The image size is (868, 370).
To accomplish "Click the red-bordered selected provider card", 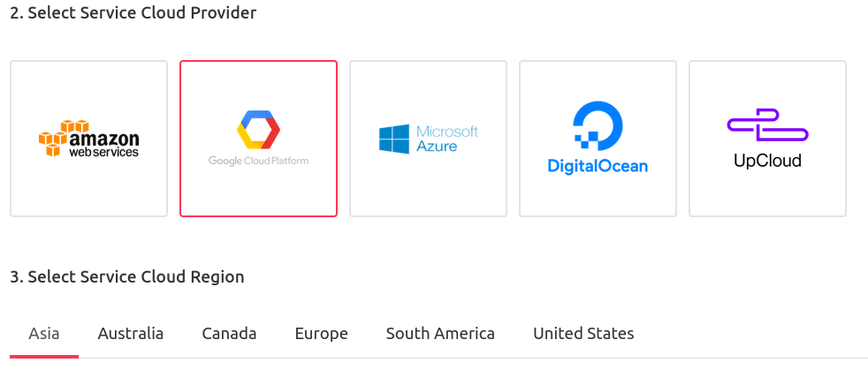I will point(258,139).
